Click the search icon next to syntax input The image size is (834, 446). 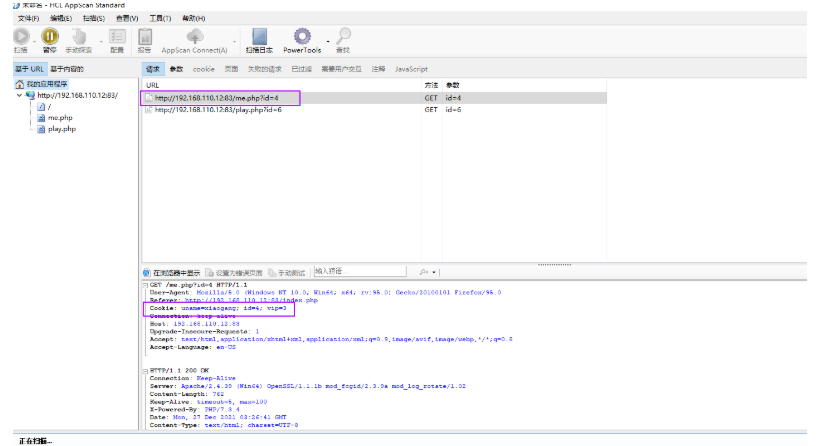click(x=423, y=272)
